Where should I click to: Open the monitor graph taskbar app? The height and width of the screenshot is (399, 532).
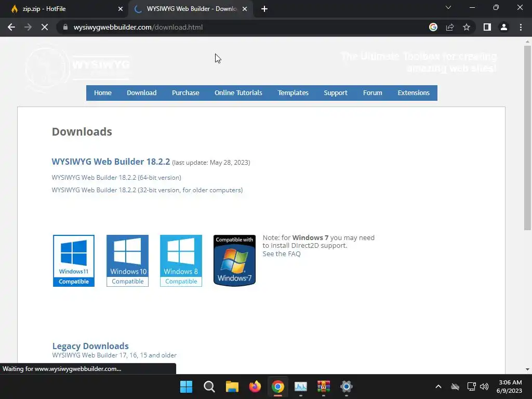click(301, 387)
